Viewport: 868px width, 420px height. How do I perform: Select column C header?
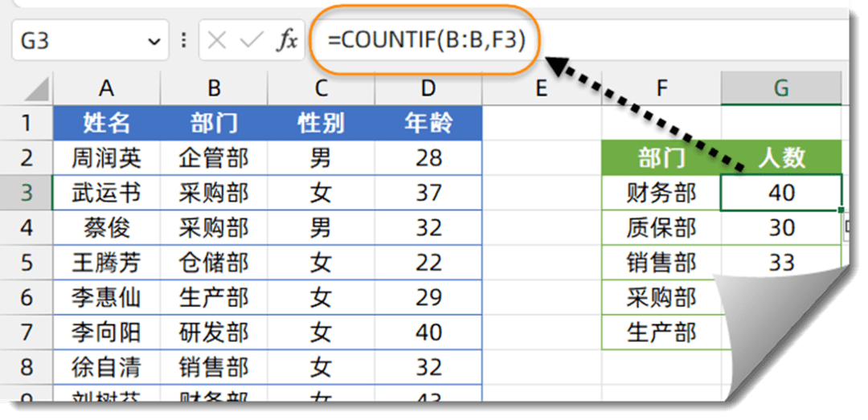(321, 88)
